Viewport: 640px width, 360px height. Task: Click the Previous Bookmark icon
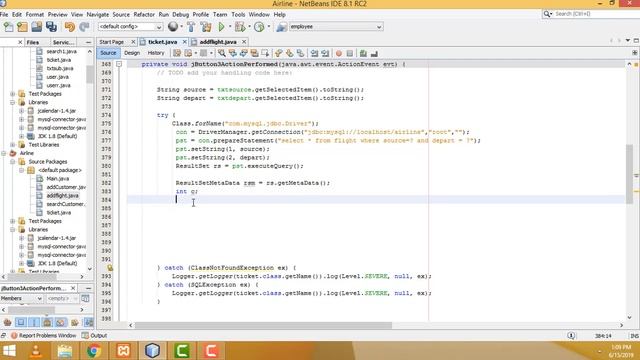point(279,53)
